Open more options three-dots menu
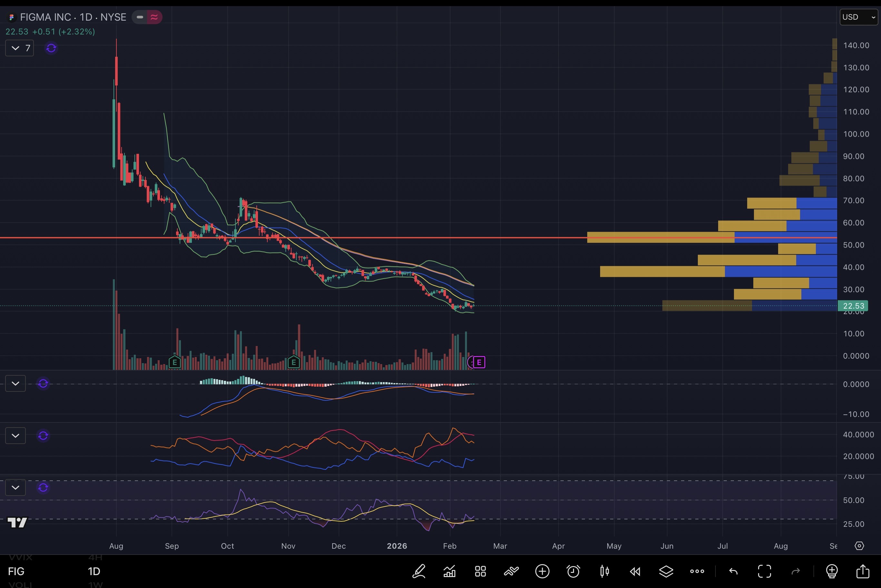This screenshot has width=881, height=588. point(697,571)
